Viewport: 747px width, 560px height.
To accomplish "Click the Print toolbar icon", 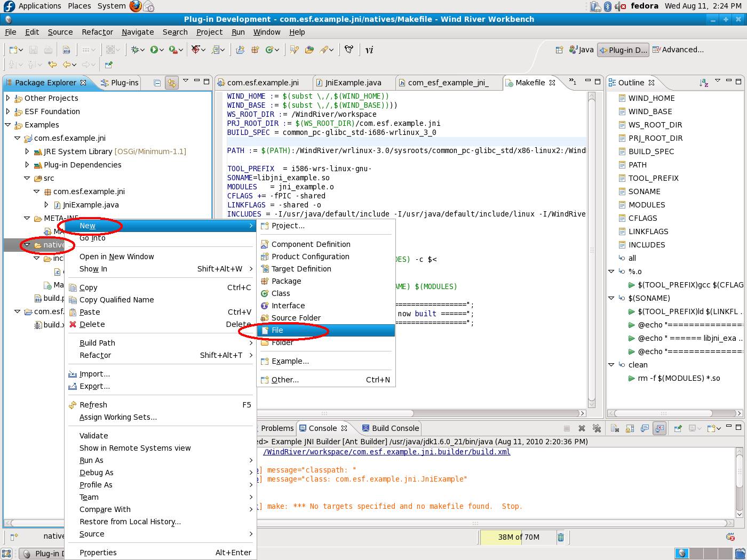I will (48, 50).
